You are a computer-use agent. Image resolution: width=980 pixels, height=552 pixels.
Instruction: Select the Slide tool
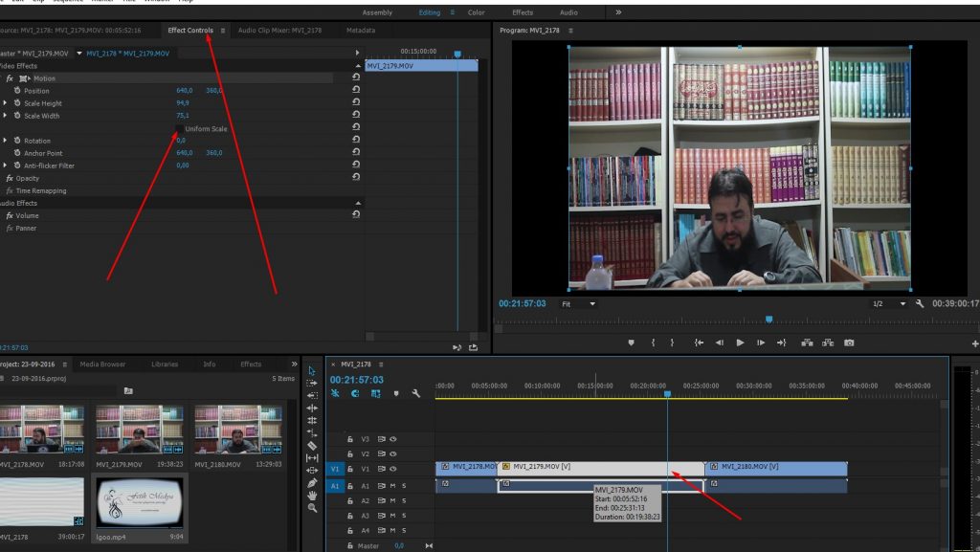click(x=312, y=470)
